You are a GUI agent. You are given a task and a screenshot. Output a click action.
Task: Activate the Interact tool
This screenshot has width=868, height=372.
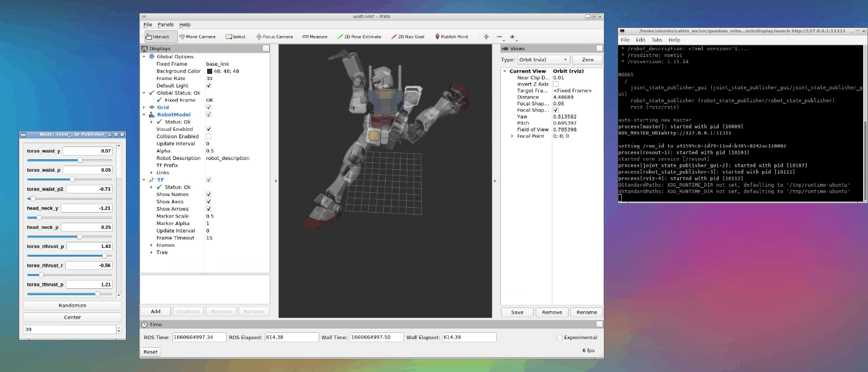click(161, 37)
